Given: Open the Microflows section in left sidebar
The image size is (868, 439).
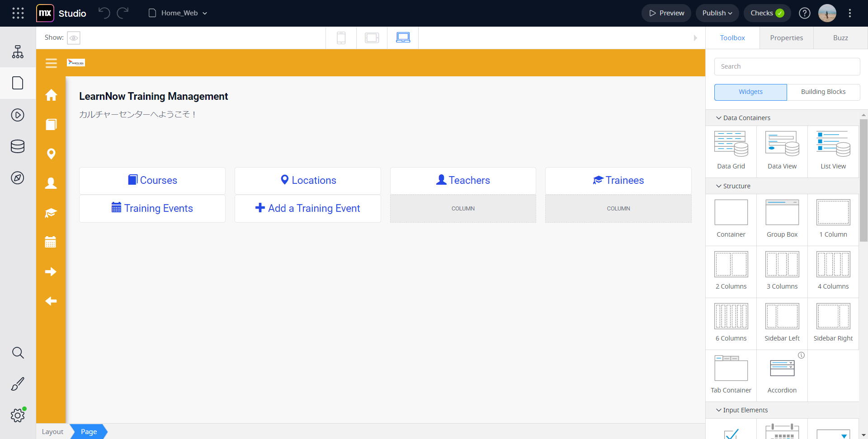Looking at the screenshot, I should click(18, 115).
